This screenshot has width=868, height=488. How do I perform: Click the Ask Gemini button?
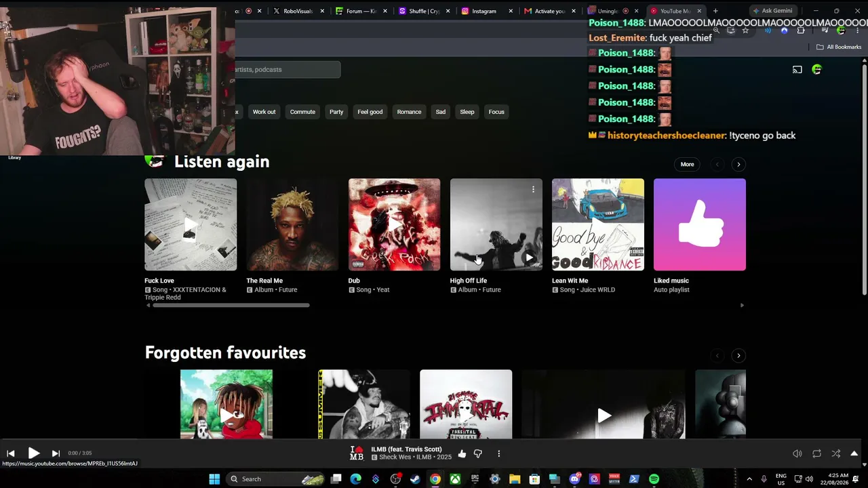pos(772,11)
